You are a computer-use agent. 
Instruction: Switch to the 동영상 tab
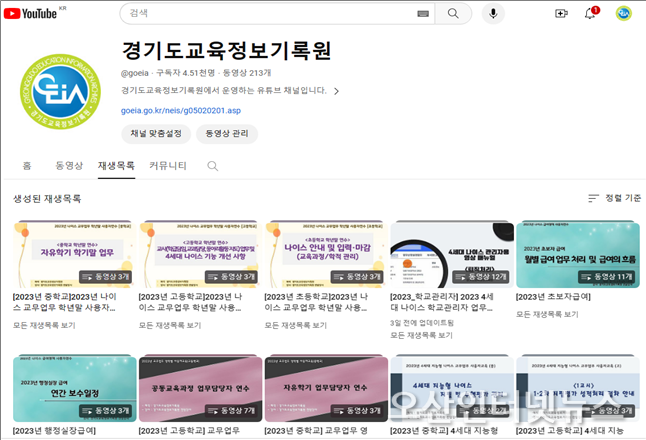tap(69, 166)
